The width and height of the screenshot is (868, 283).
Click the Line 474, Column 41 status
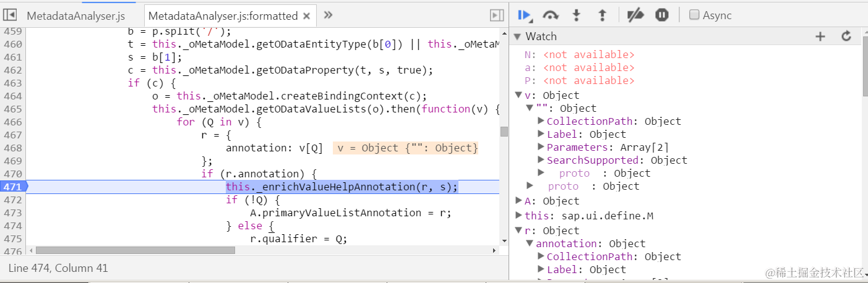(58, 268)
